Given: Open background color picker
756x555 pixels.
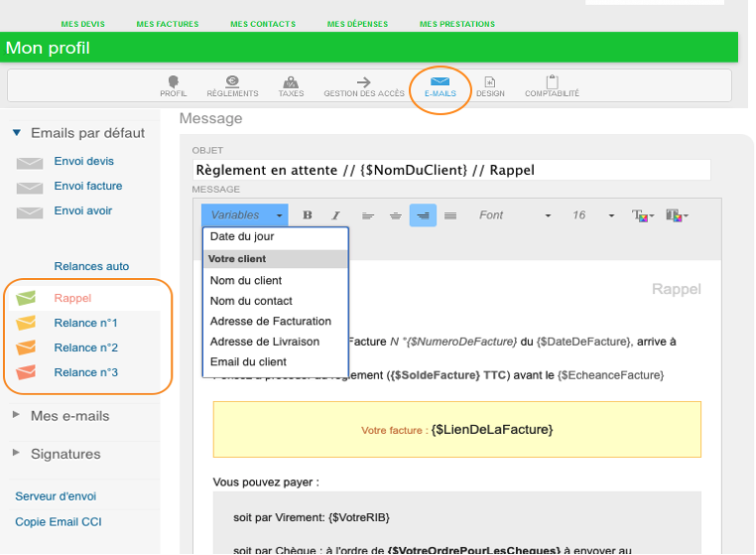Looking at the screenshot, I should point(677,215).
